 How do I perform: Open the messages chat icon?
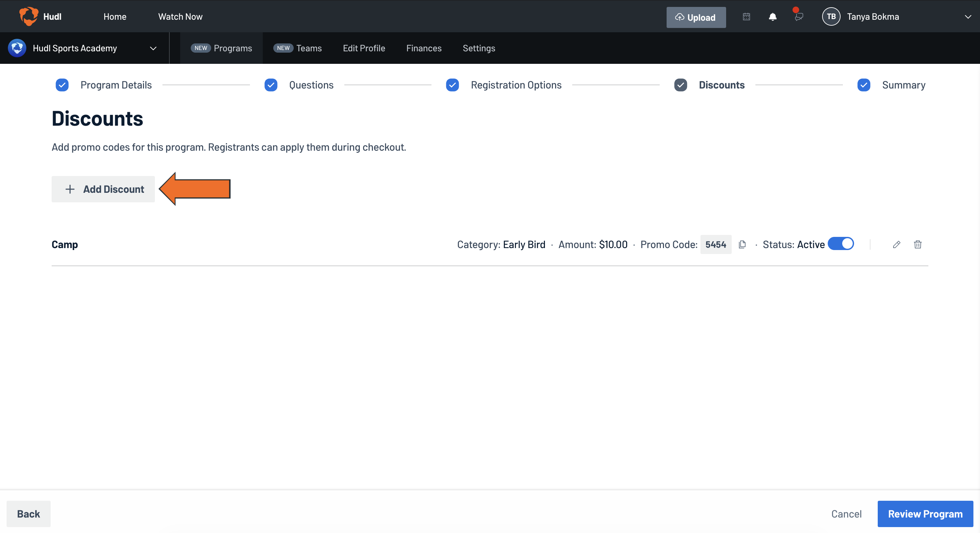[x=798, y=17]
